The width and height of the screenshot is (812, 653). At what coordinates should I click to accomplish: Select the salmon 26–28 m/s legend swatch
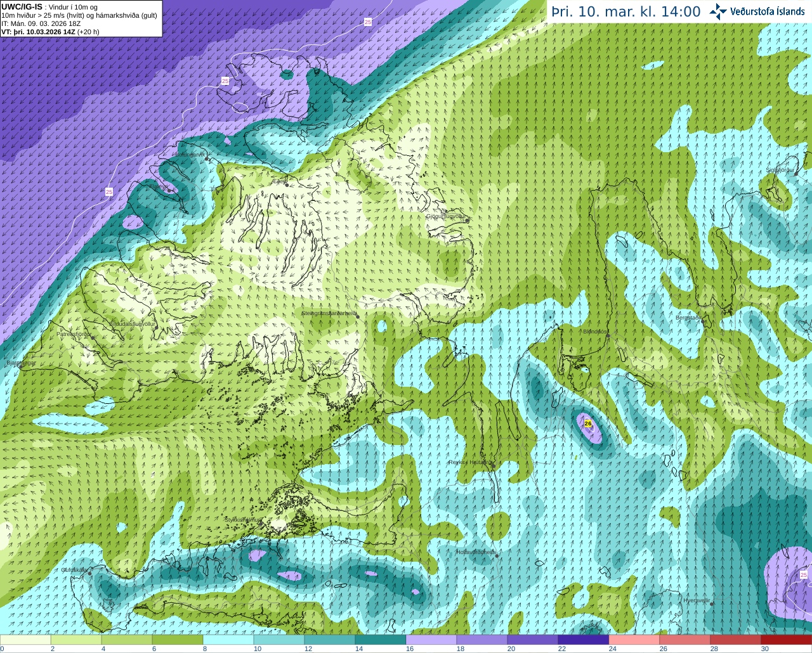coord(685,640)
